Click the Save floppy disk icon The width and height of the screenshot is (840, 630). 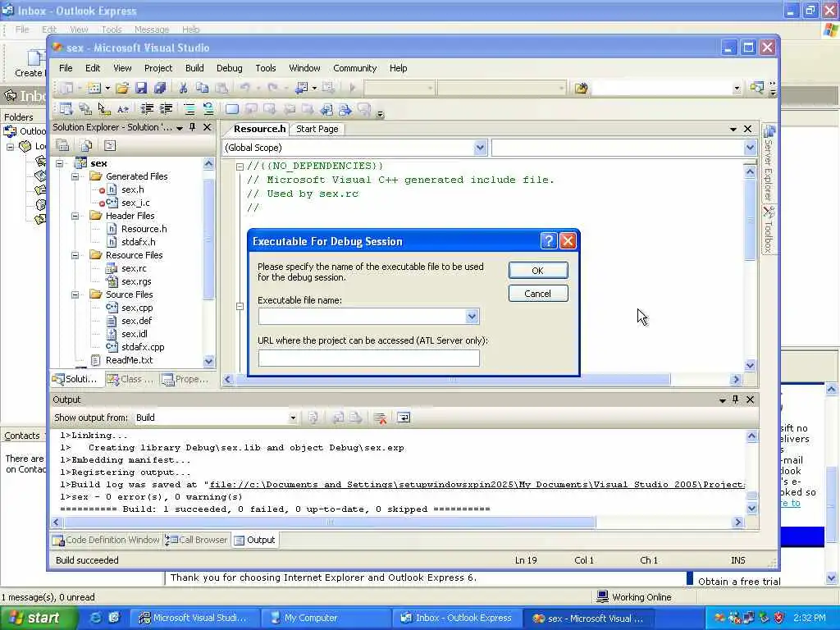(x=141, y=88)
